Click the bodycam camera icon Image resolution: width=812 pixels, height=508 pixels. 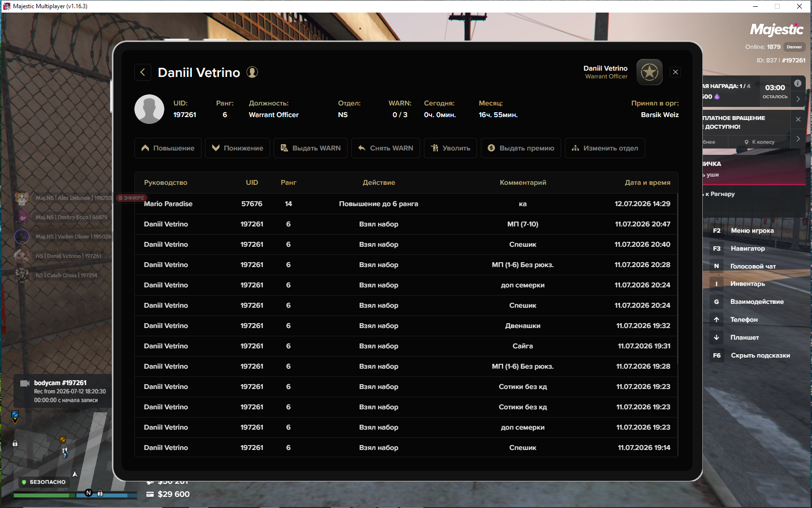(x=25, y=383)
